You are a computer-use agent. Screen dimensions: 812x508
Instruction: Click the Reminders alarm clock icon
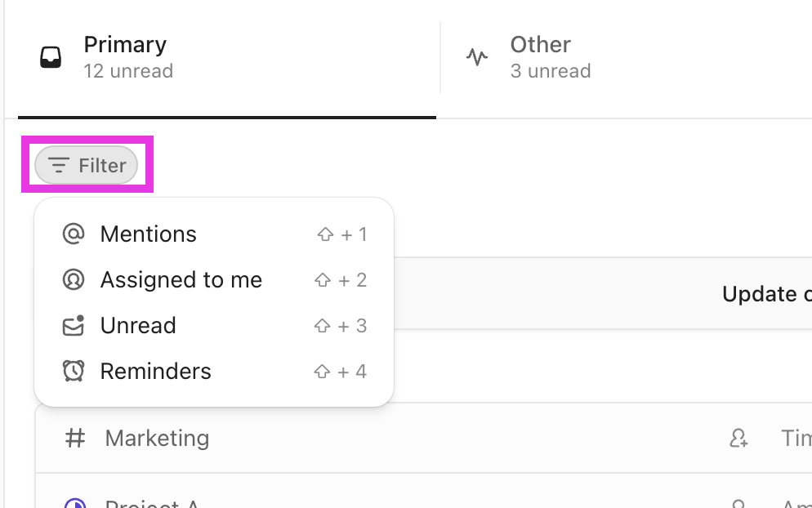coord(74,372)
